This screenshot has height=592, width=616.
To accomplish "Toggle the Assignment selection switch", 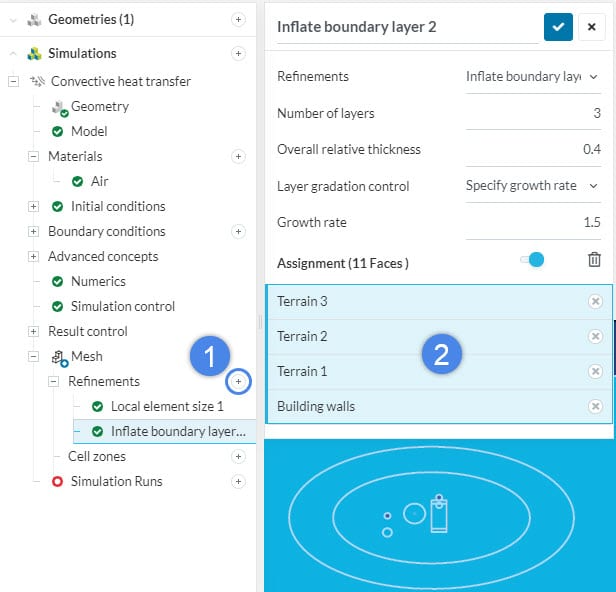I will (x=532, y=260).
